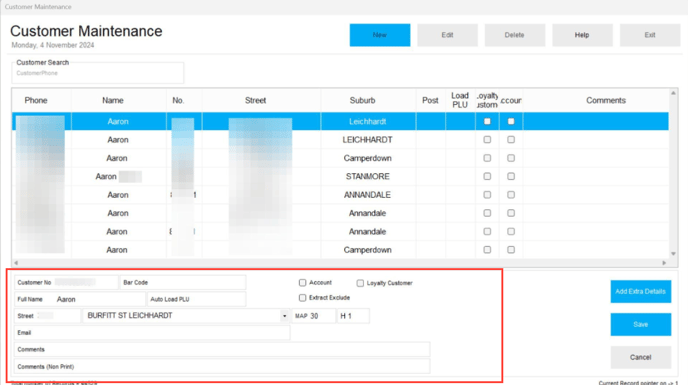
Task: Click the MAP field showing 30
Action: point(313,316)
